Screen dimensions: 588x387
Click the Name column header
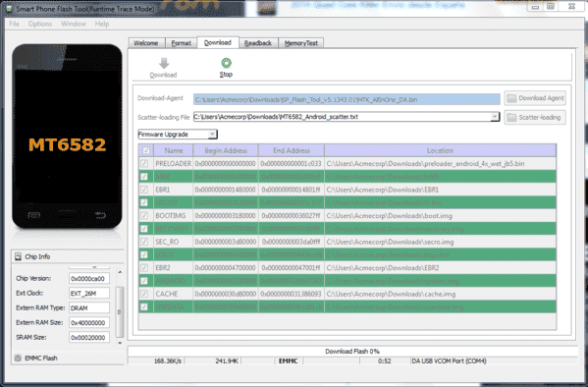click(x=173, y=150)
